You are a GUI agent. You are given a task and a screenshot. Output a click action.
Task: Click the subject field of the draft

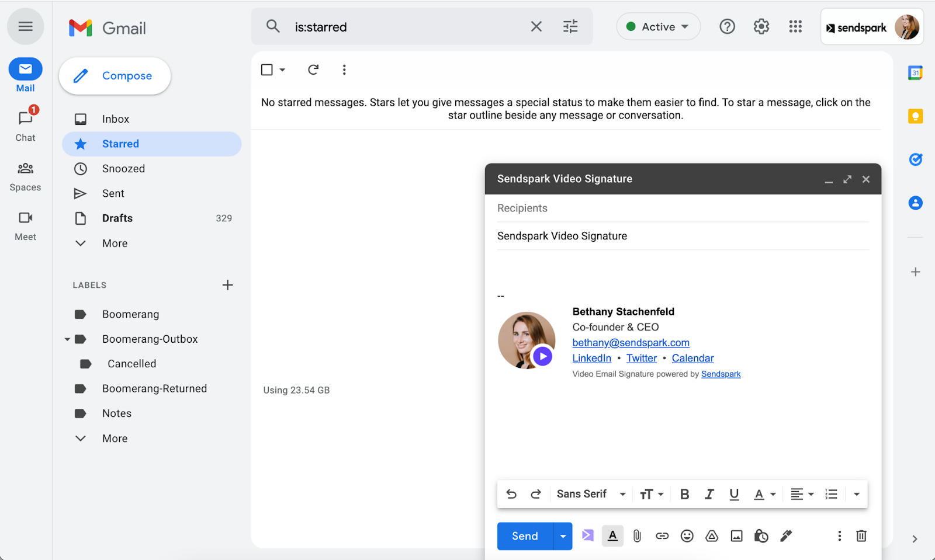click(683, 236)
